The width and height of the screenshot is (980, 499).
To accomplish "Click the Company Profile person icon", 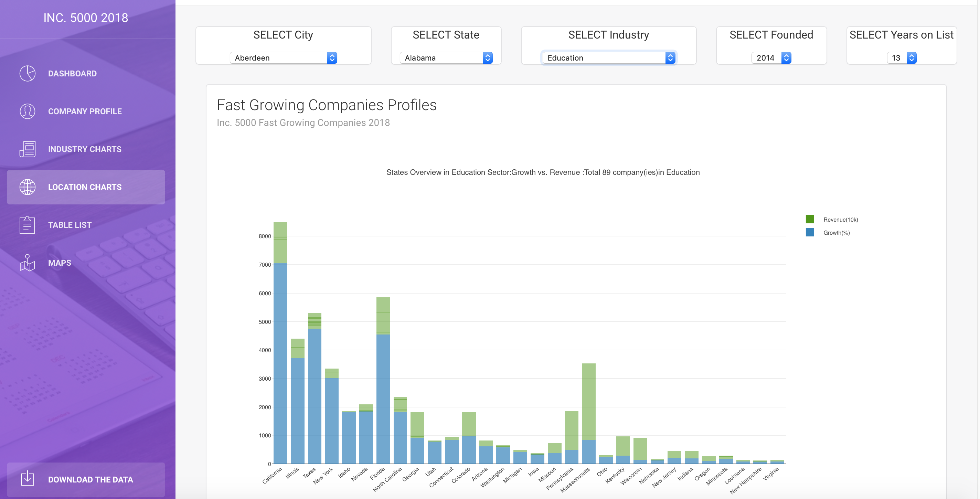I will [28, 112].
